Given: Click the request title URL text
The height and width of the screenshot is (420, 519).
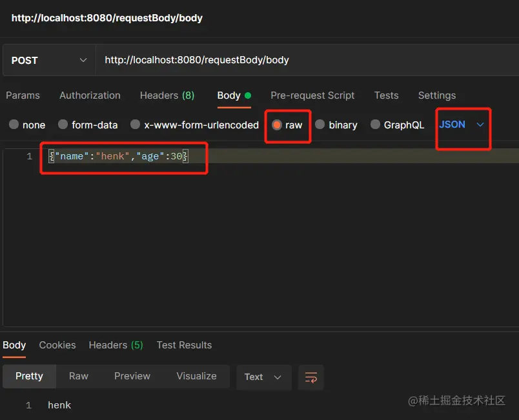Looking at the screenshot, I should [x=107, y=18].
